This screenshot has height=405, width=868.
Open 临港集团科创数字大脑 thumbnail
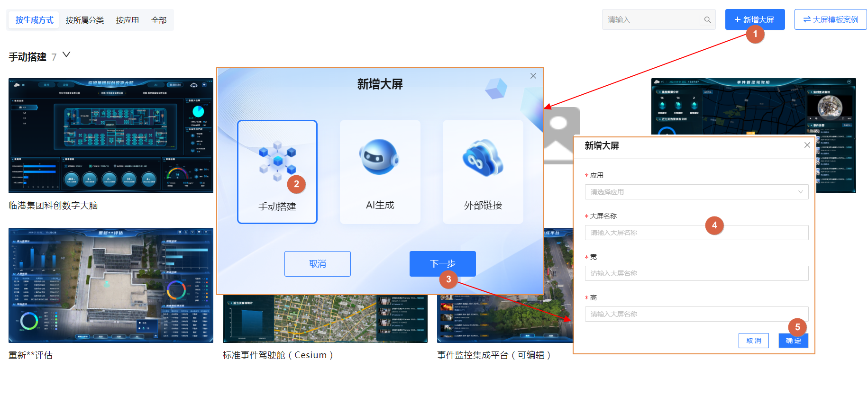(x=111, y=135)
